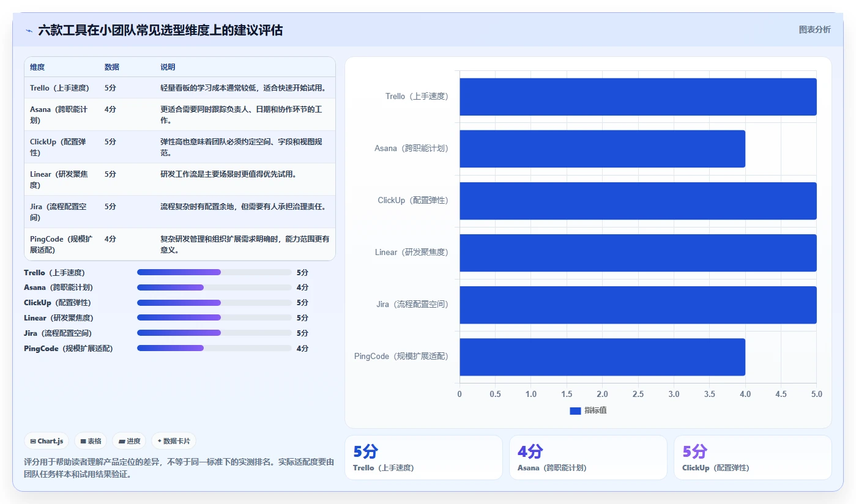
Task: Click the Jira（流程配置空间）chart axis label
Action: coord(412,305)
